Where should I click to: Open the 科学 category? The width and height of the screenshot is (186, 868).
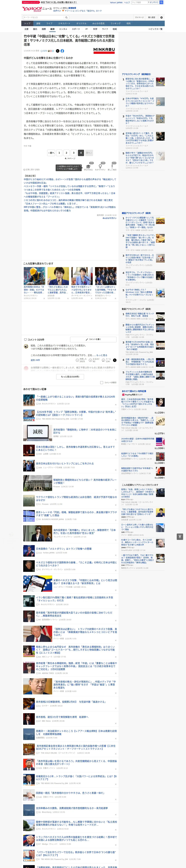click(95, 29)
